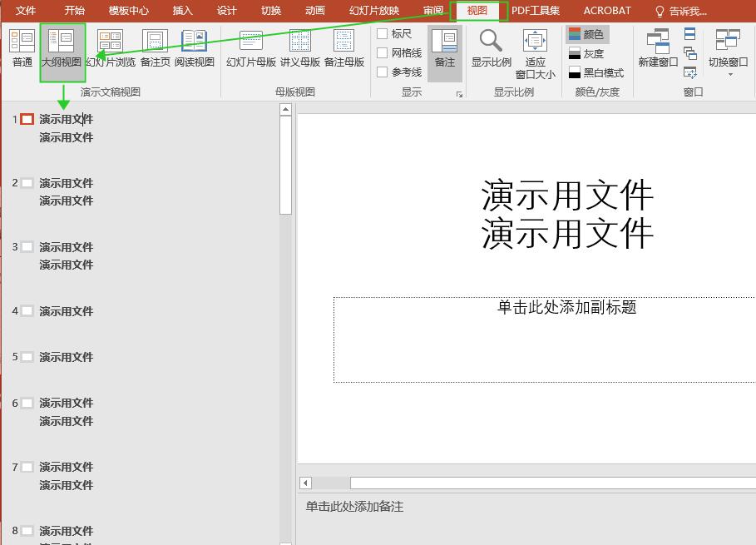
Task: Open the Animations (动画) tab
Action: tap(315, 11)
